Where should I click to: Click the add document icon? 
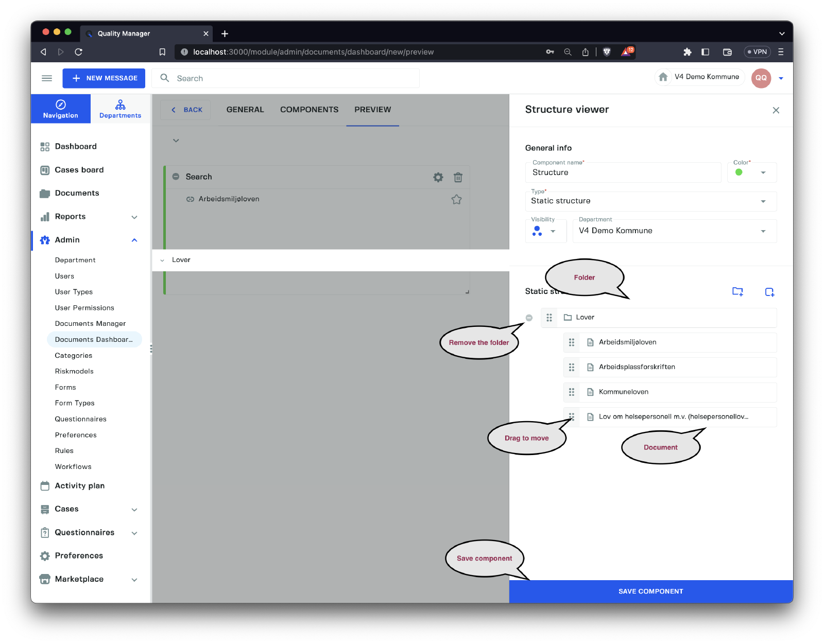click(769, 292)
